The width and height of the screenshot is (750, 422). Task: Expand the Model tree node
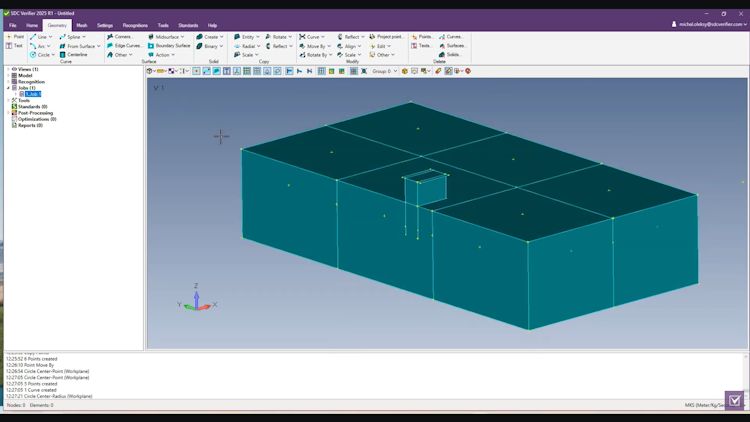point(9,76)
